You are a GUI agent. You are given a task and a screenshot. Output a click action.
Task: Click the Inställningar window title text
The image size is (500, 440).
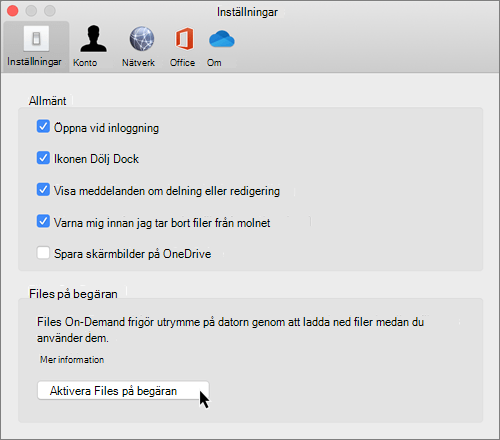pyautogui.click(x=247, y=12)
